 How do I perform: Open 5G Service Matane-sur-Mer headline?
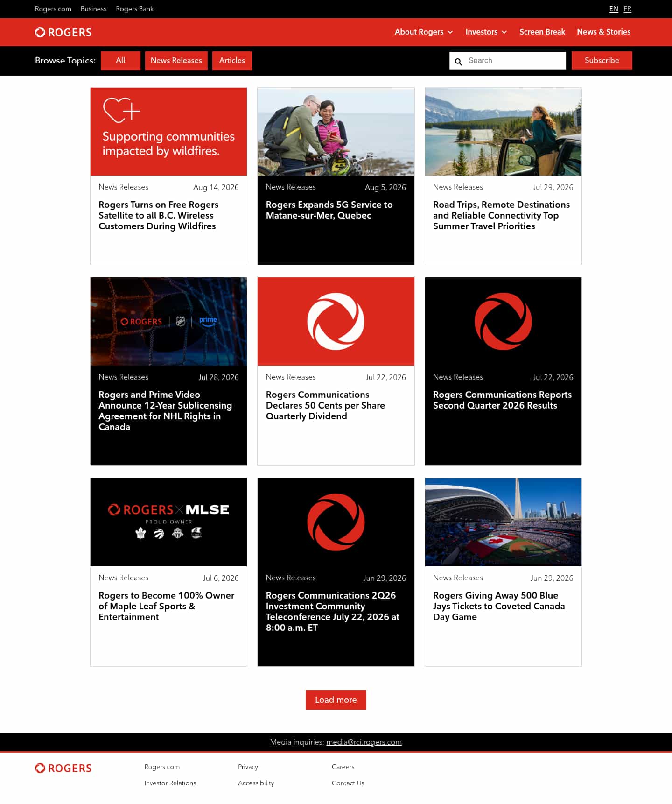329,210
